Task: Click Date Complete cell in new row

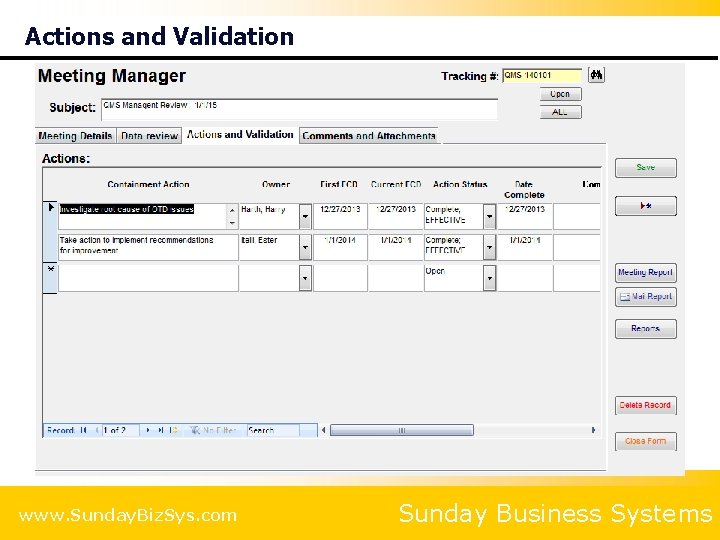Action: click(x=525, y=278)
